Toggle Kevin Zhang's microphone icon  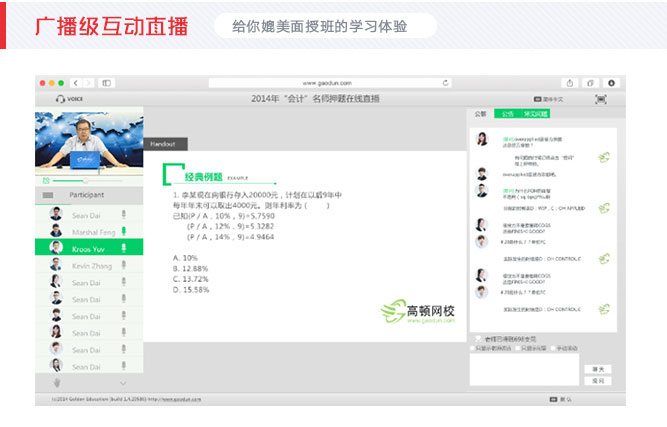tap(124, 265)
